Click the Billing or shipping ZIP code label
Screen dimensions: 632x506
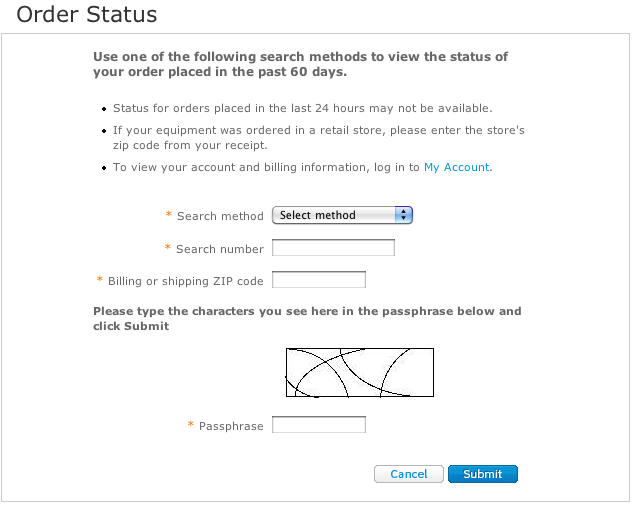pos(185,281)
